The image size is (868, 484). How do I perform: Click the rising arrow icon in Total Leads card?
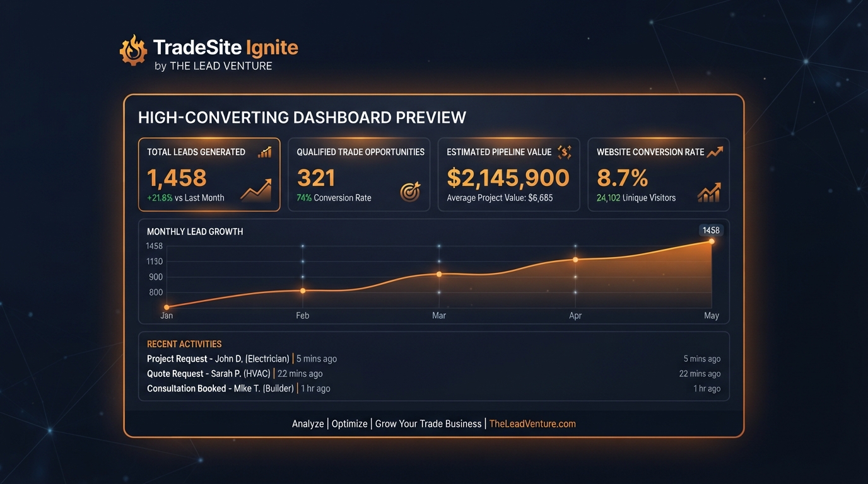(x=256, y=190)
